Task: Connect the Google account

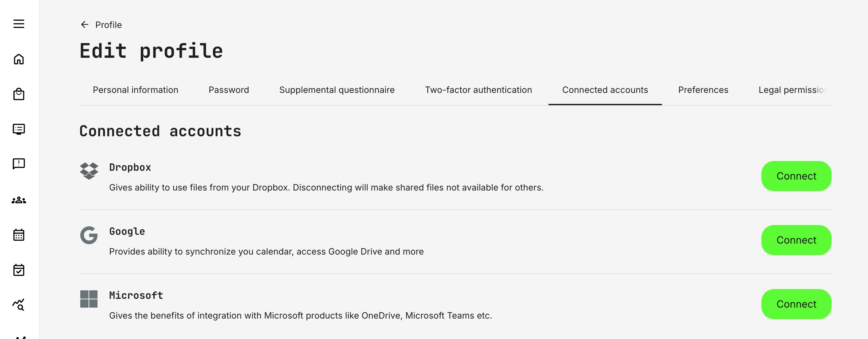Action: tap(796, 240)
